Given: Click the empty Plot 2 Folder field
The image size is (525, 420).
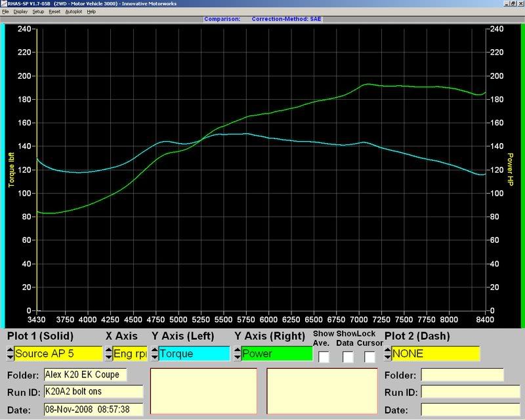Looking at the screenshot, I should click(x=463, y=375).
